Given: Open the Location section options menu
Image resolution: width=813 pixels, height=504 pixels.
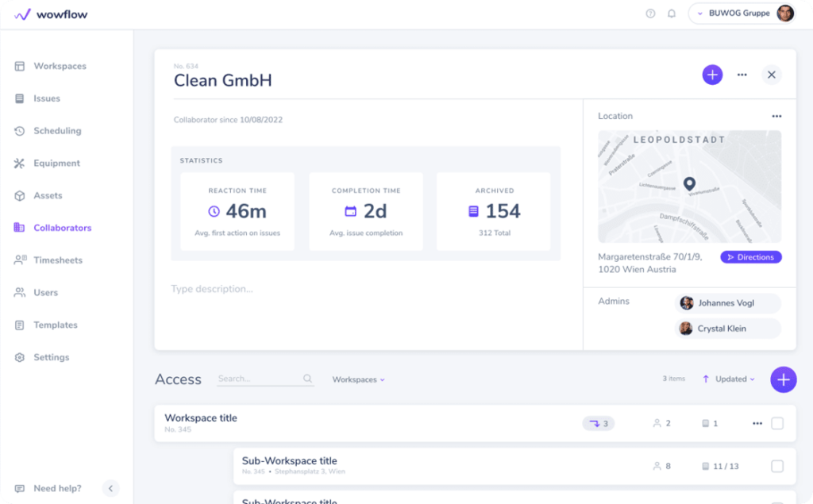Looking at the screenshot, I should (776, 116).
